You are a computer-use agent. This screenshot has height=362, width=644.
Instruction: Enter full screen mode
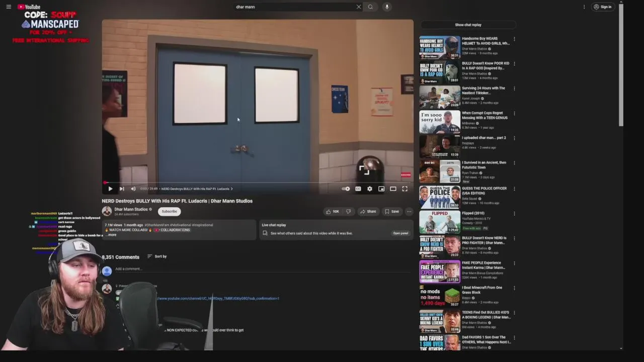[x=405, y=189]
